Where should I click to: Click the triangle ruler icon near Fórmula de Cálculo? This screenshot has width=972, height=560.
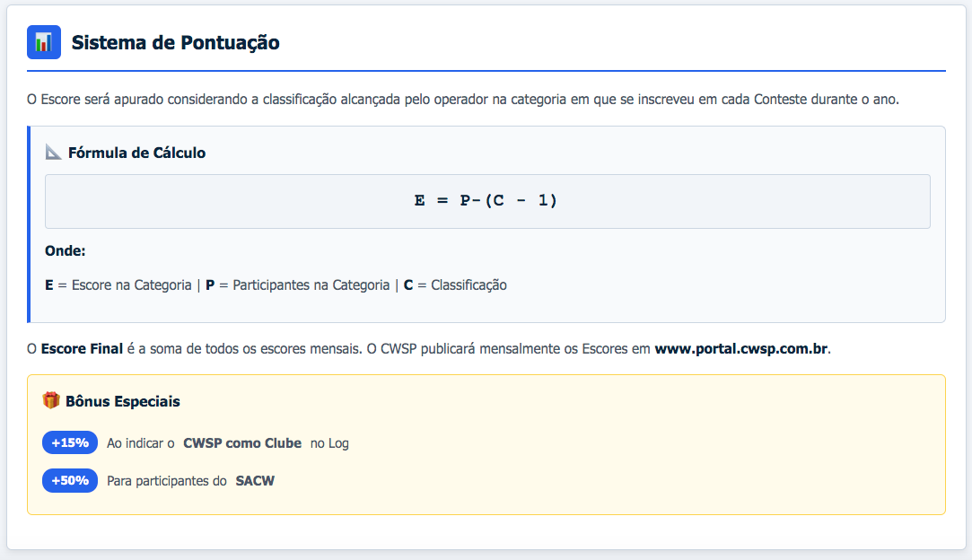pos(53,153)
